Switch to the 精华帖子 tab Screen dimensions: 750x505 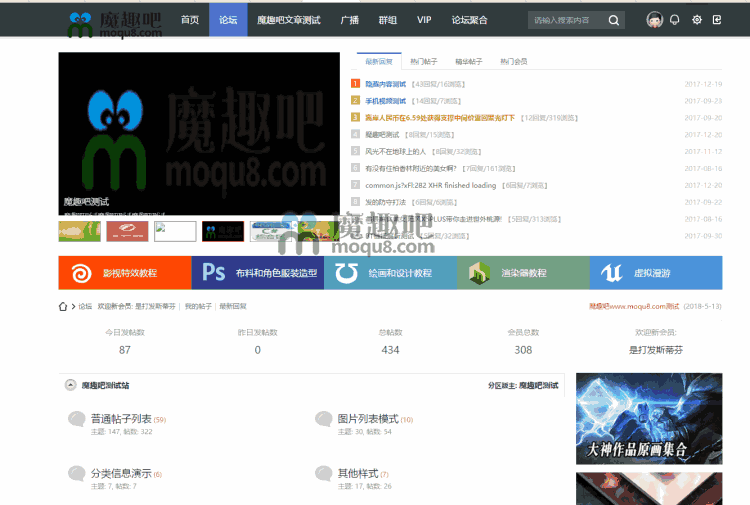[469, 61]
